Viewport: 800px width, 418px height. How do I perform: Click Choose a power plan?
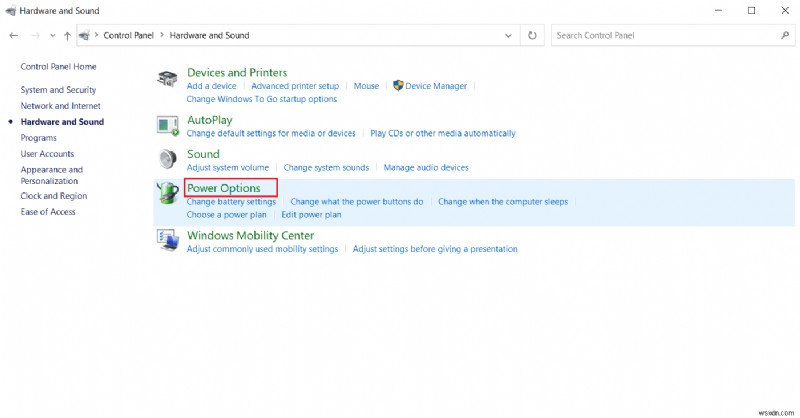(x=227, y=215)
